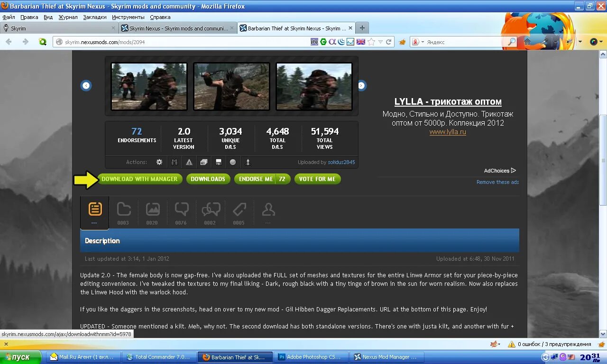The height and width of the screenshot is (364, 607).
Task: Show previous gallery images with left arrow
Action: coord(86,85)
